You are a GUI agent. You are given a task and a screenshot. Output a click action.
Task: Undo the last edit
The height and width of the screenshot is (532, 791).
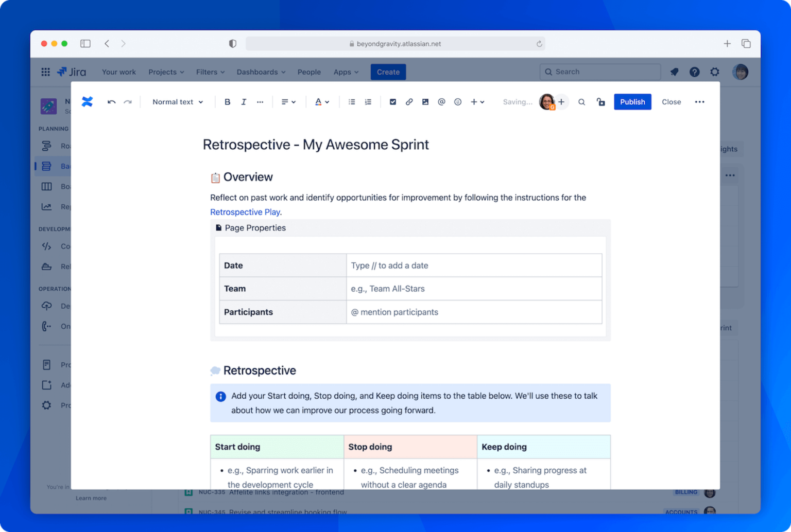(111, 101)
